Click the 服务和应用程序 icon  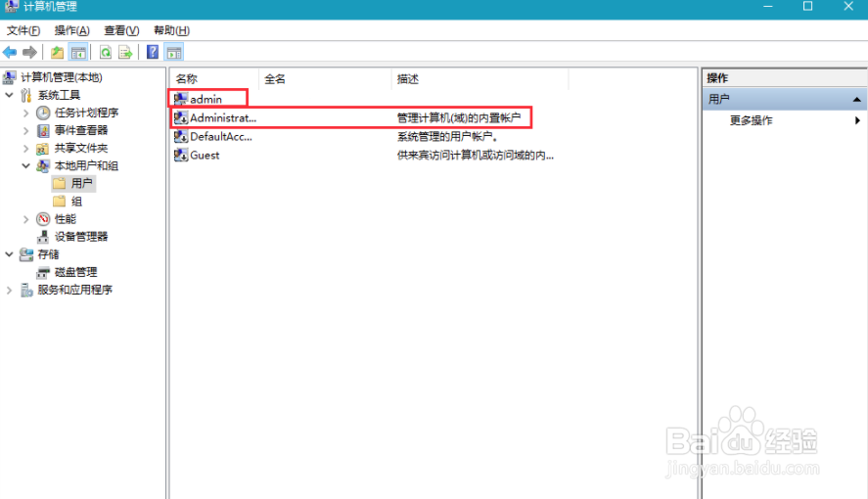tap(26, 290)
